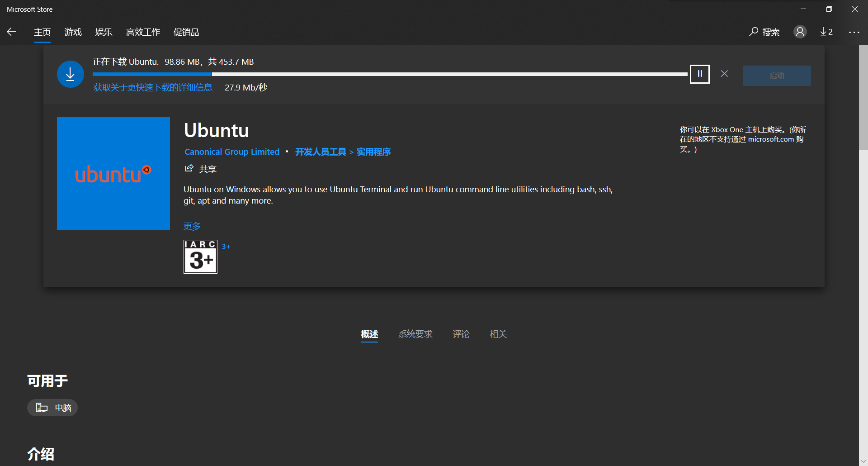Viewport: 868px width, 466px height.
Task: Click the Ubuntu app title heading
Action: coord(217,130)
